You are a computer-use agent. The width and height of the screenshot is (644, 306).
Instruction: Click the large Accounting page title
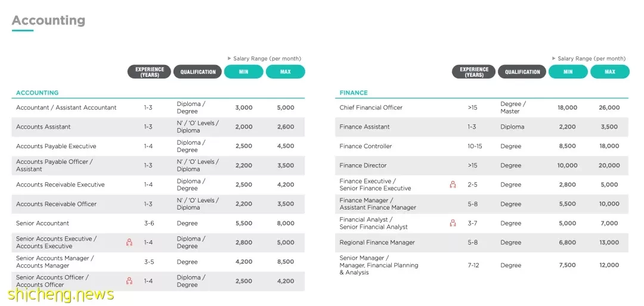(x=48, y=20)
